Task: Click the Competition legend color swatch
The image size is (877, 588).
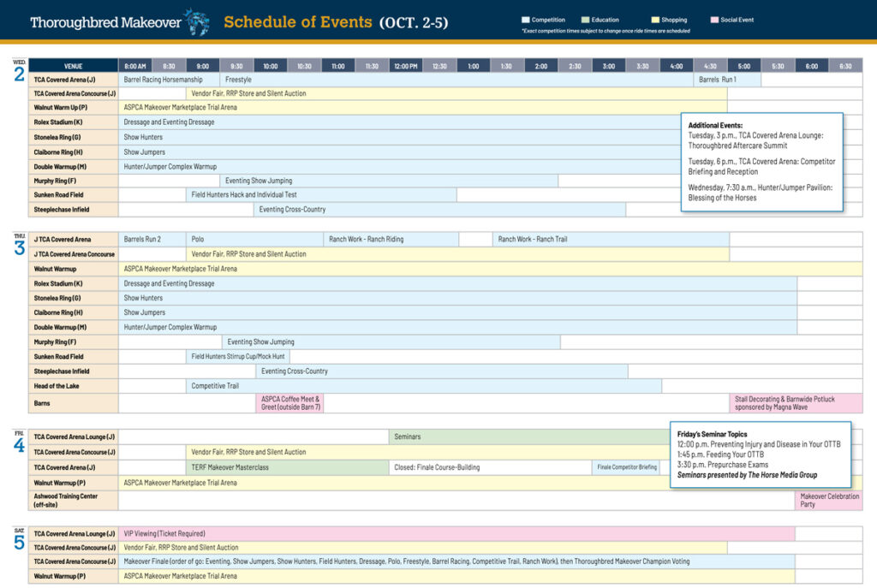Action: point(525,20)
